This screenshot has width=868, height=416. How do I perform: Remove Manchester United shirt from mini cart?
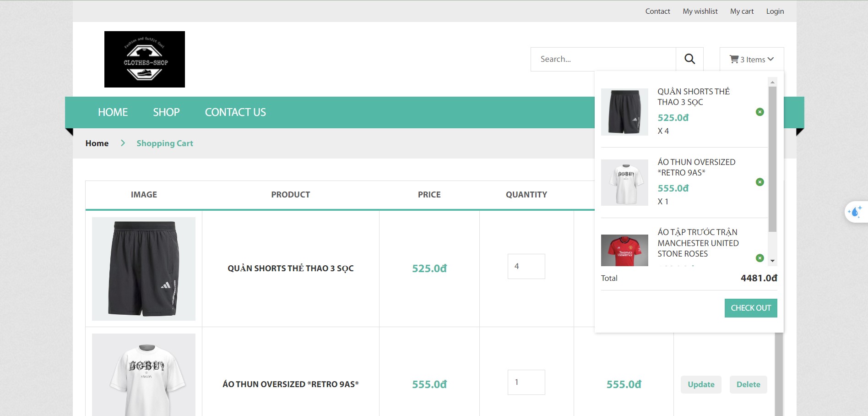tap(759, 258)
